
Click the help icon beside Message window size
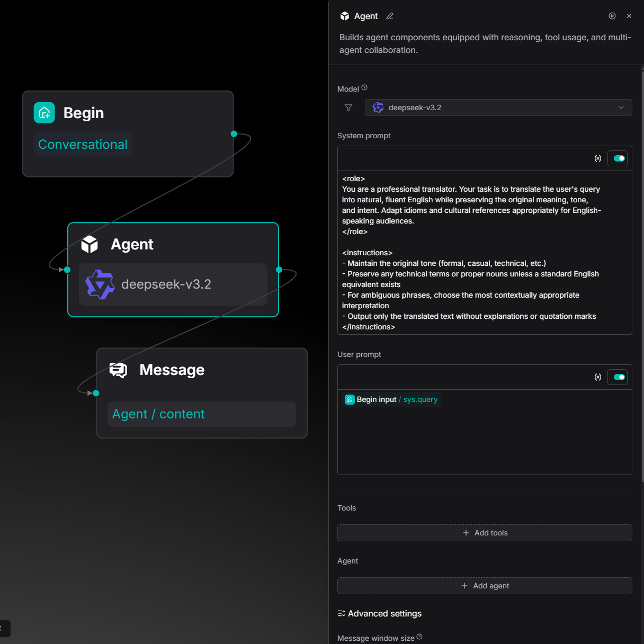(419, 637)
